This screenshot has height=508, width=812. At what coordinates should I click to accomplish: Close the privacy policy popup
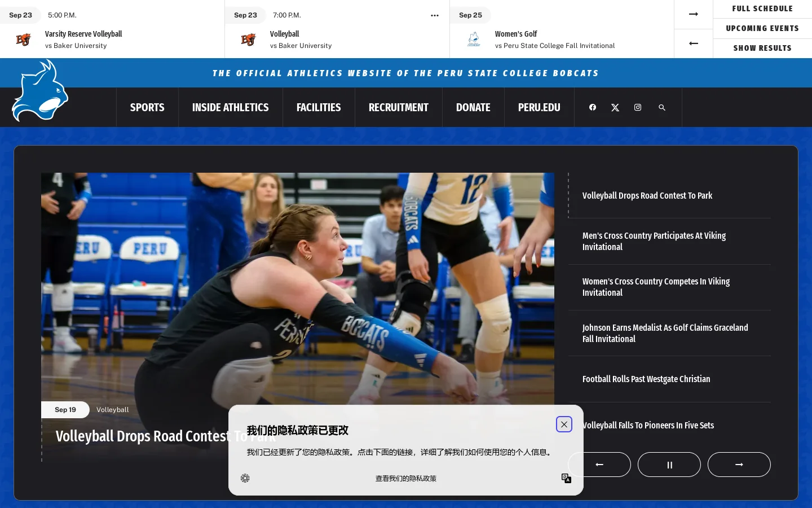point(564,424)
